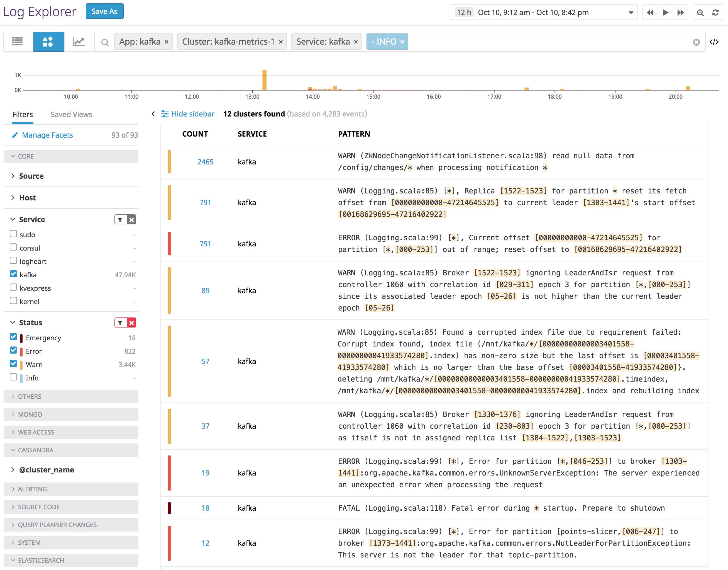This screenshot has height=570, width=728.
Task: Refresh the log results
Action: tap(716, 13)
